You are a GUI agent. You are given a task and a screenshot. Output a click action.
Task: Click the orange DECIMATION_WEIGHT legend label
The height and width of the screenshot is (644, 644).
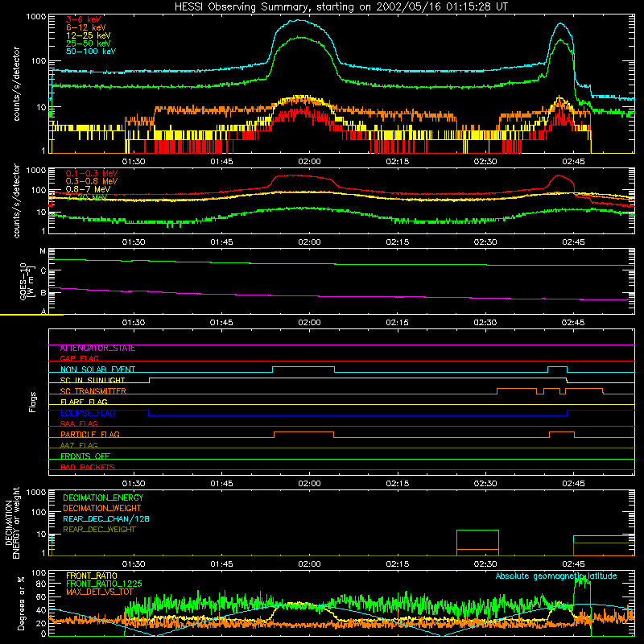click(x=102, y=508)
